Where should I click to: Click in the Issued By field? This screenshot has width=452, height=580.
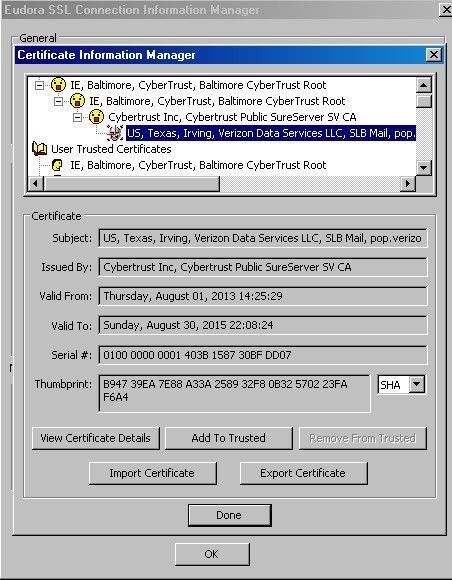263,267
